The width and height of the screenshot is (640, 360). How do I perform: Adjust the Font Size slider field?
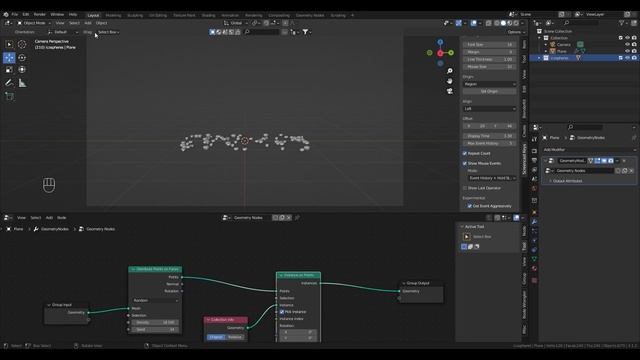[489, 44]
